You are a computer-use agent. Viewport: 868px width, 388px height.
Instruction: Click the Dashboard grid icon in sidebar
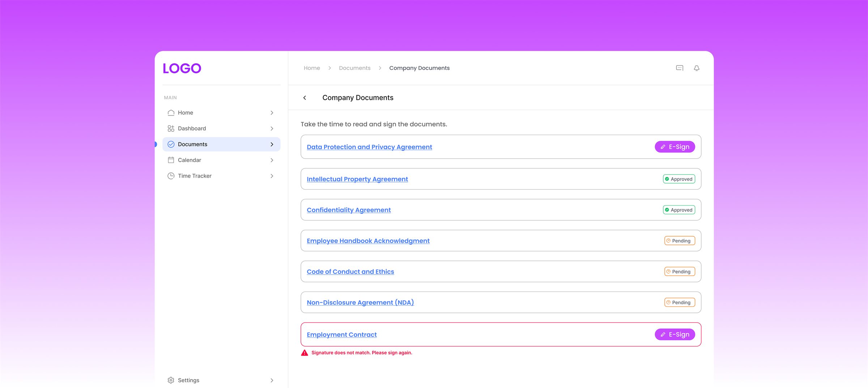(171, 129)
